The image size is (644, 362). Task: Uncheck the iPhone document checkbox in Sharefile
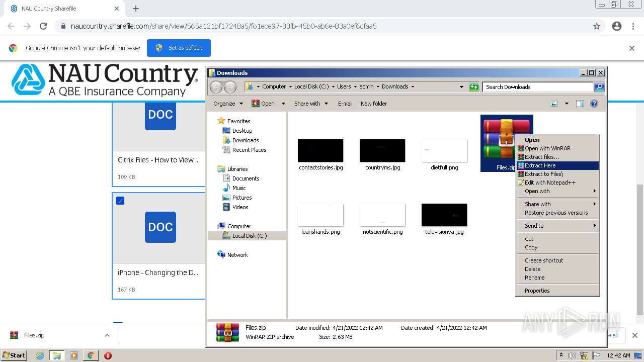120,201
